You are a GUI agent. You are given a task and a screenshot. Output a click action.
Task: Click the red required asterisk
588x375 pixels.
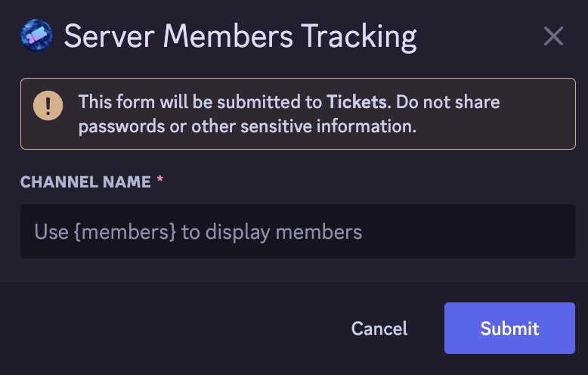coord(160,181)
